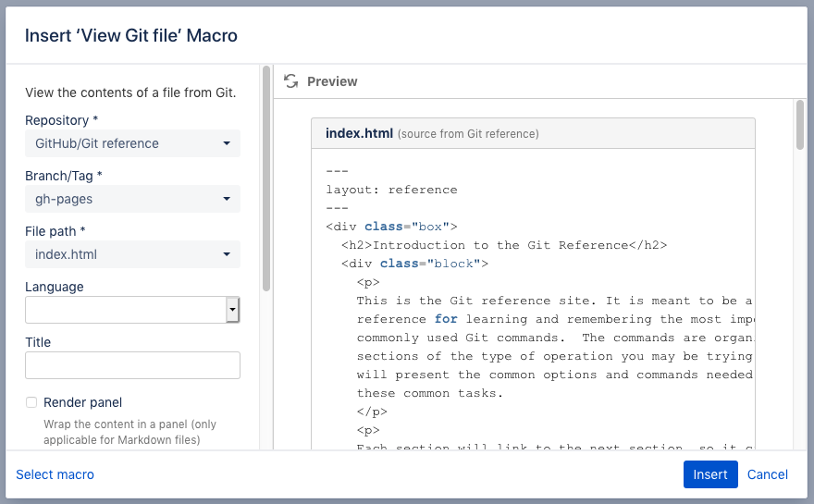Click the preview pane scrollbar thumb

pyautogui.click(x=800, y=125)
